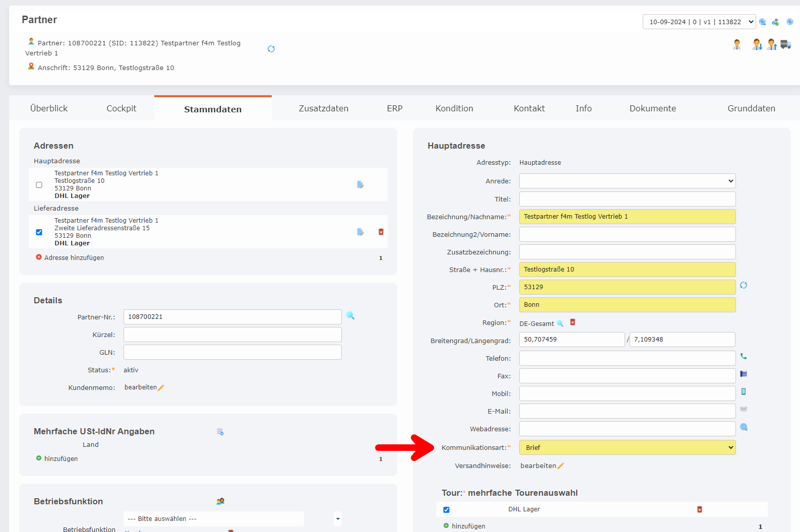
Task: Open the Anrede dropdown
Action: click(627, 181)
